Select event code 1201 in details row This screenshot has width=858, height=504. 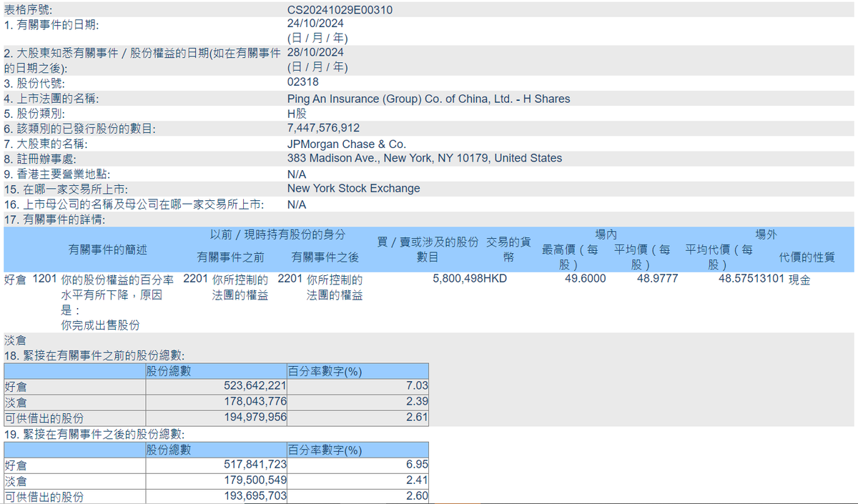point(44,279)
